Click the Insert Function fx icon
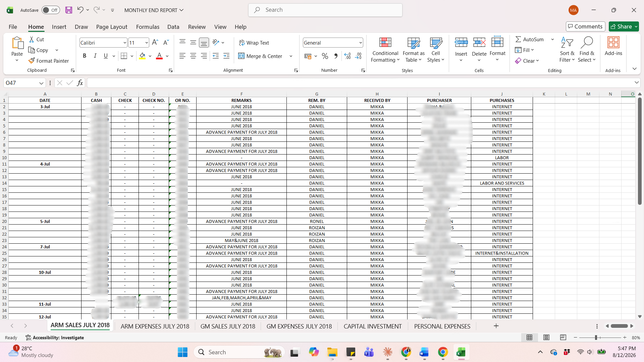 click(x=80, y=83)
